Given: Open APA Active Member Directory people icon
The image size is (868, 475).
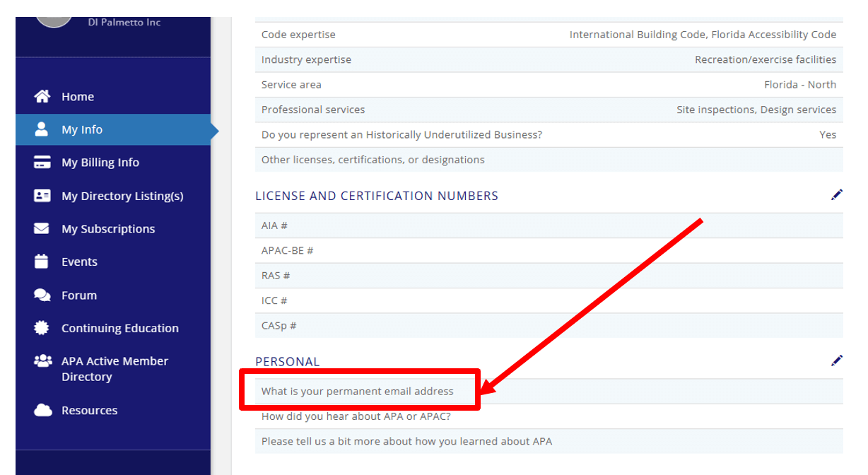Looking at the screenshot, I should (x=44, y=360).
